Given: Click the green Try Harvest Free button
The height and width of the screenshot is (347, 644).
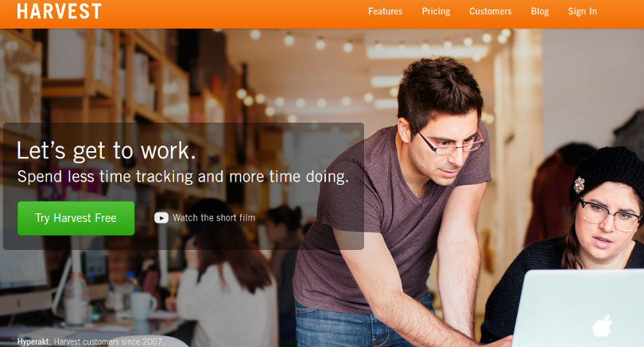Looking at the screenshot, I should (76, 218).
